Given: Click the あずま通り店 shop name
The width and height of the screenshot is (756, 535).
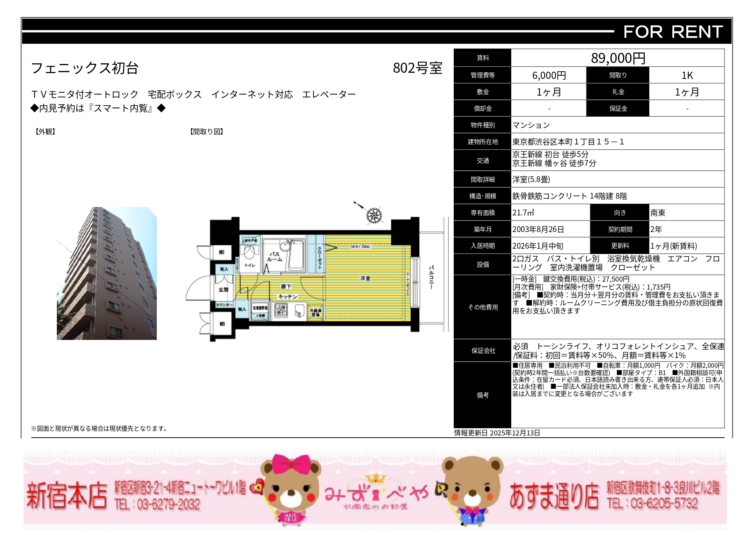Looking at the screenshot, I should 554,496.
